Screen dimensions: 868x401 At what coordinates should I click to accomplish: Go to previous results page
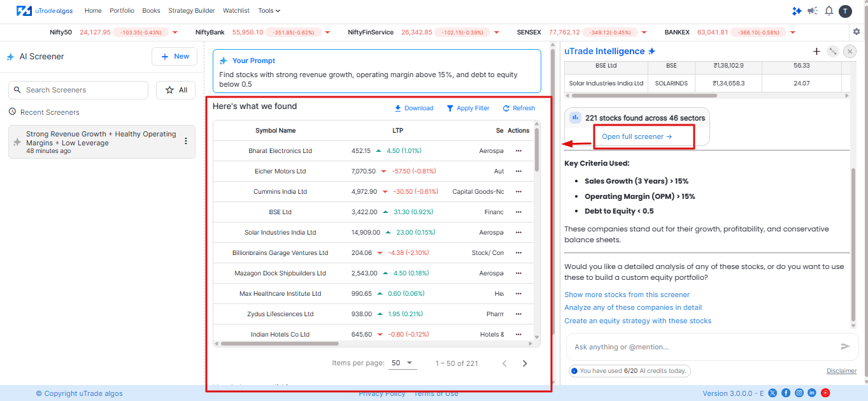point(504,363)
